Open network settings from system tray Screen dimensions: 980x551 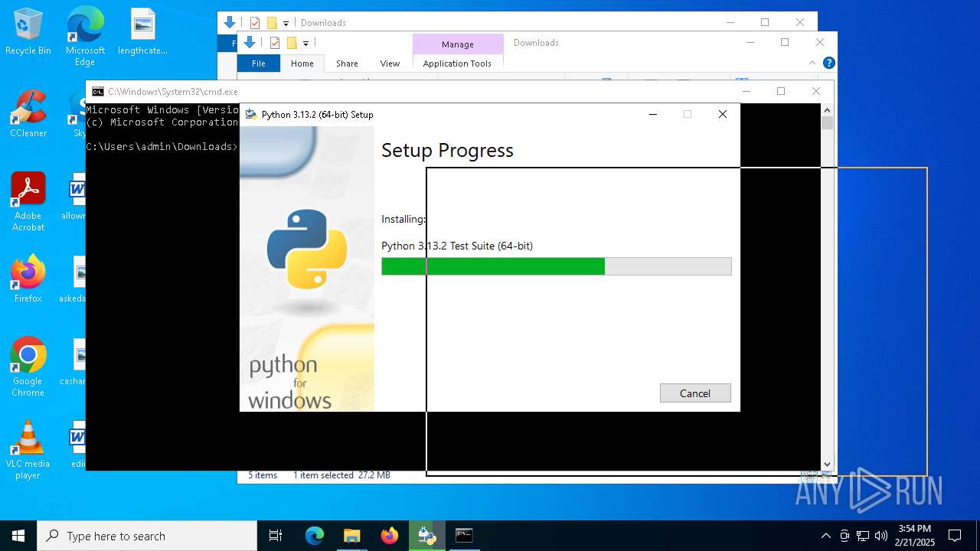pos(863,536)
